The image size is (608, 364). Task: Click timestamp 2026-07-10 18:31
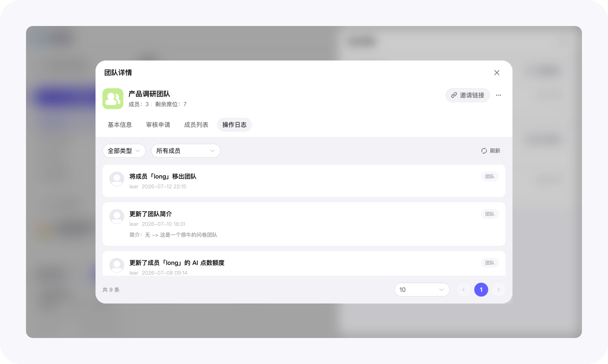[163, 224]
